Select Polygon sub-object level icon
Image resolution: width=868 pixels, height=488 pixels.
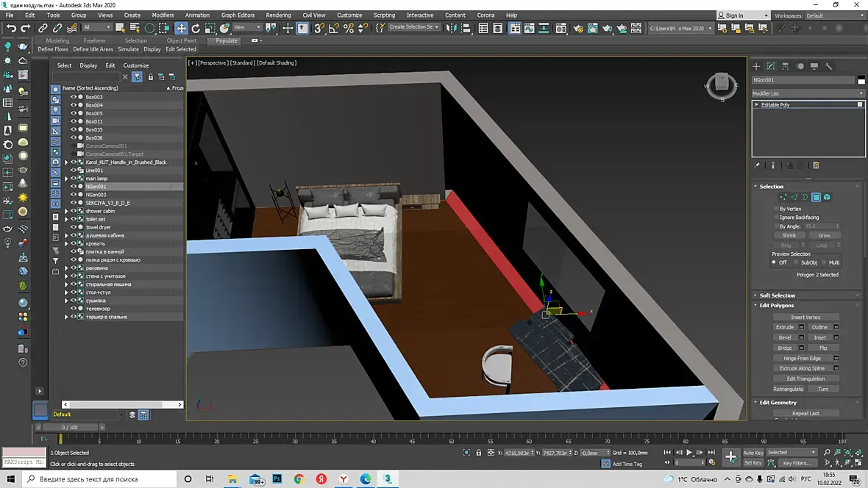tap(816, 197)
